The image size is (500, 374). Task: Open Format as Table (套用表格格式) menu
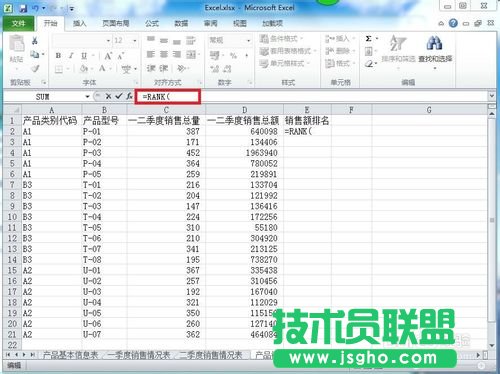[x=288, y=51]
